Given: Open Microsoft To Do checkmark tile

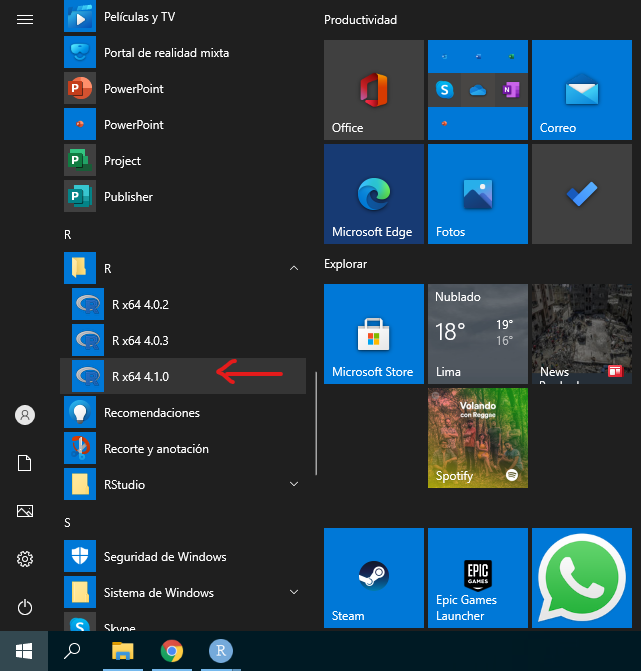Looking at the screenshot, I should [582, 194].
